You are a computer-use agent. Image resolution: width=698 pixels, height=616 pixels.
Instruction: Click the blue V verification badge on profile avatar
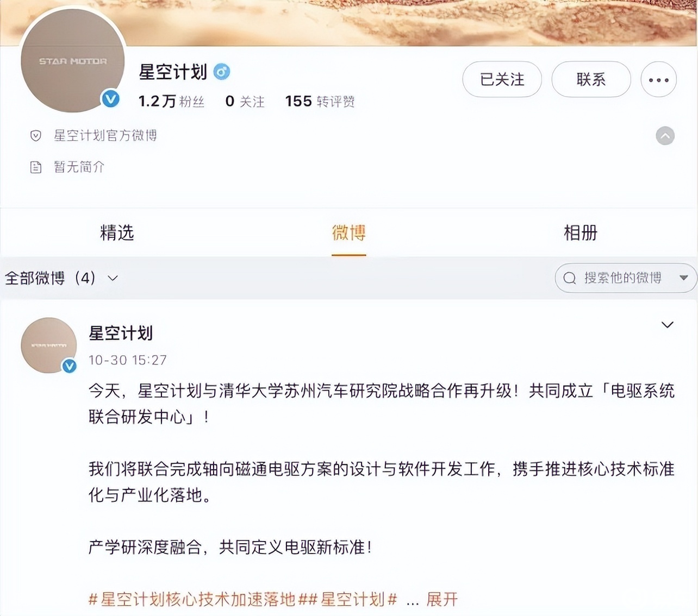point(111,98)
